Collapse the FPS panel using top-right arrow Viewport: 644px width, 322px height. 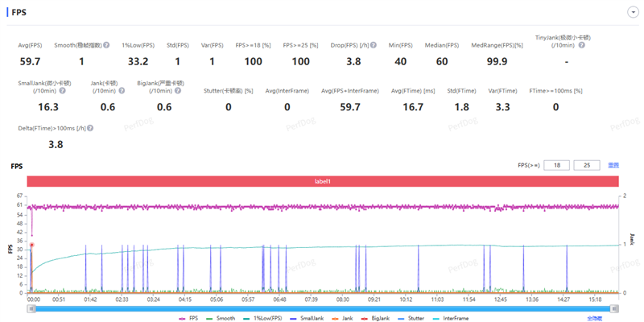[x=632, y=13]
